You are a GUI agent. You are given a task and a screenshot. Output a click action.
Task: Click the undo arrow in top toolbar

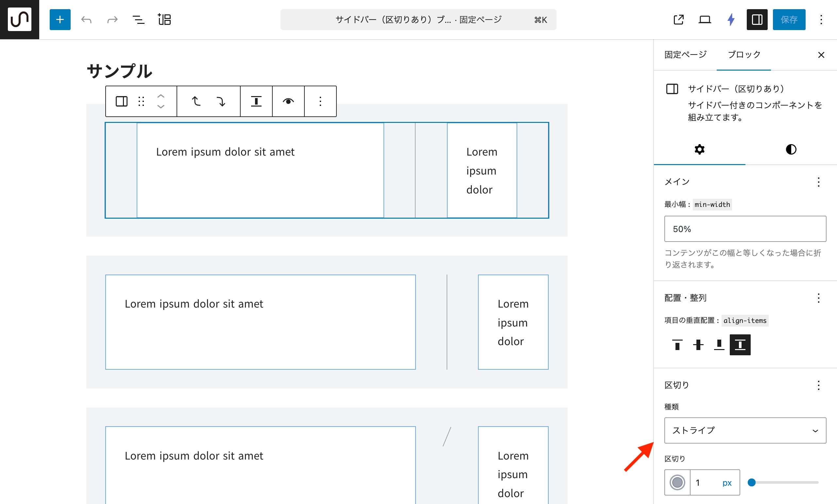pos(86,19)
